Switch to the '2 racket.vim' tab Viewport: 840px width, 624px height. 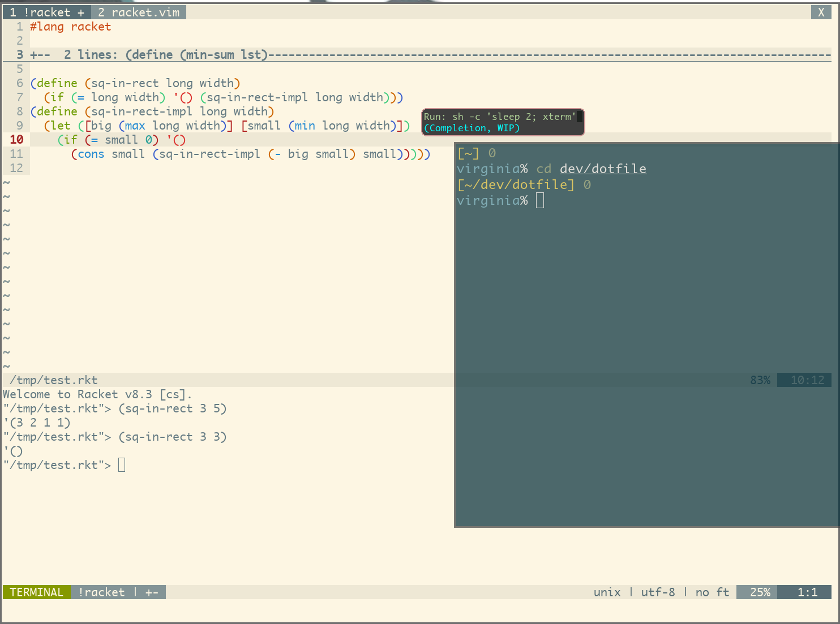click(x=139, y=12)
